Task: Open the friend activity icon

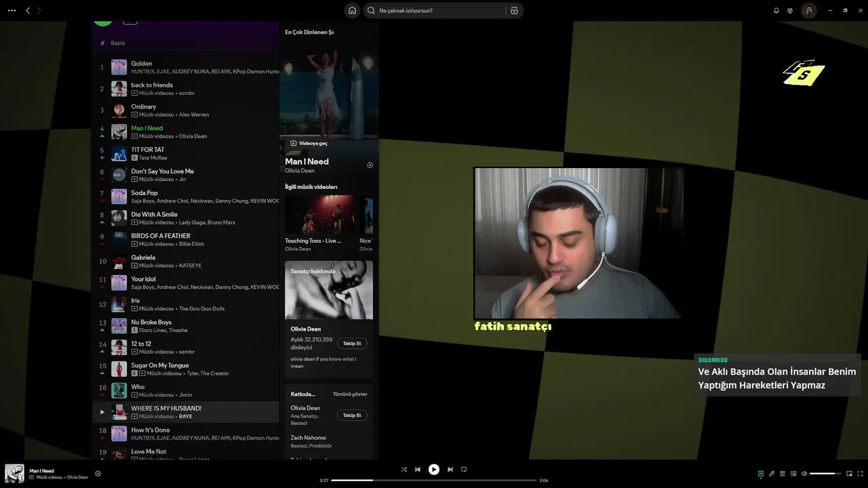Action: click(x=790, y=10)
